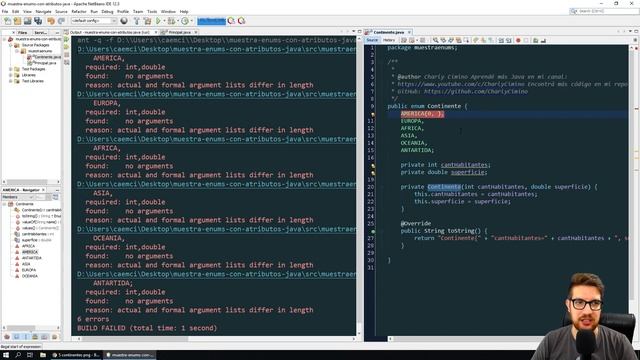
Task: Select Continente.java in Projects tree
Action: pos(44,57)
